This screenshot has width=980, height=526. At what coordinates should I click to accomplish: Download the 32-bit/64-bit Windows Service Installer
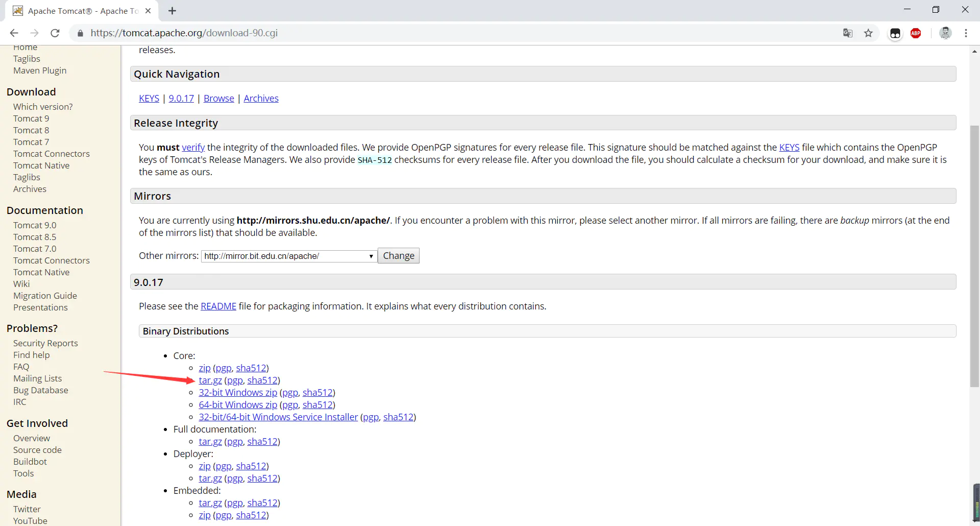click(x=278, y=417)
